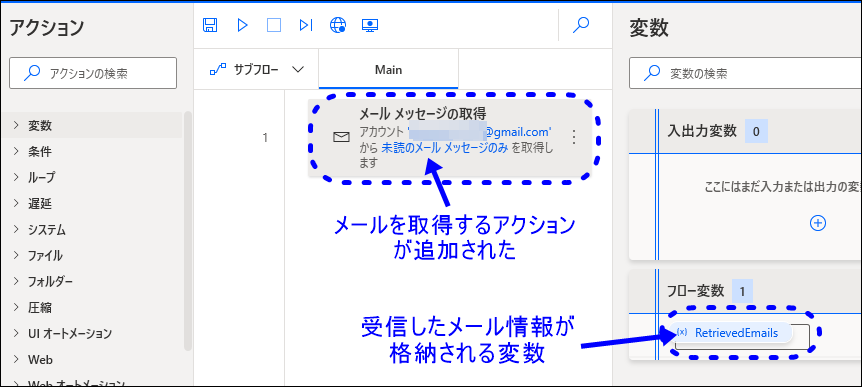The width and height of the screenshot is (862, 387).
Task: Click the envelope icon of action 1
Action: pos(341,137)
